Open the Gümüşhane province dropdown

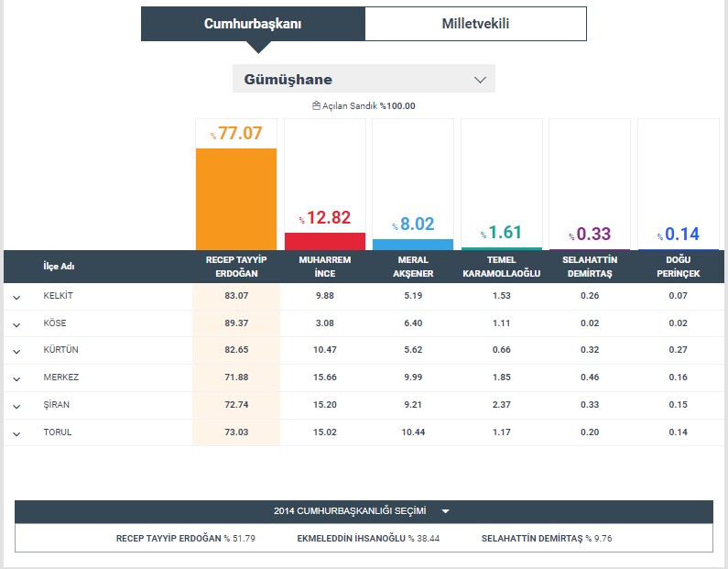click(x=364, y=79)
